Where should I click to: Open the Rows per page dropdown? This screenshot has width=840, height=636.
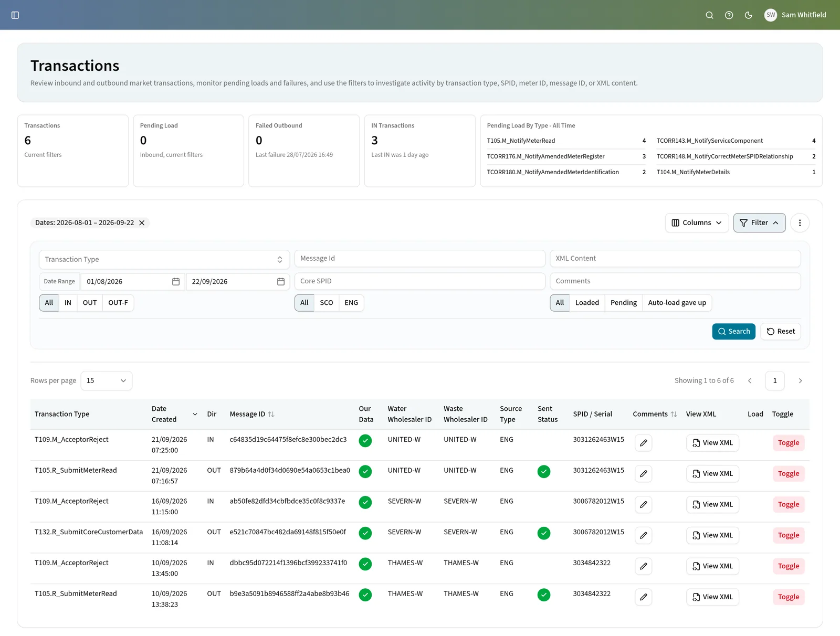(x=107, y=381)
